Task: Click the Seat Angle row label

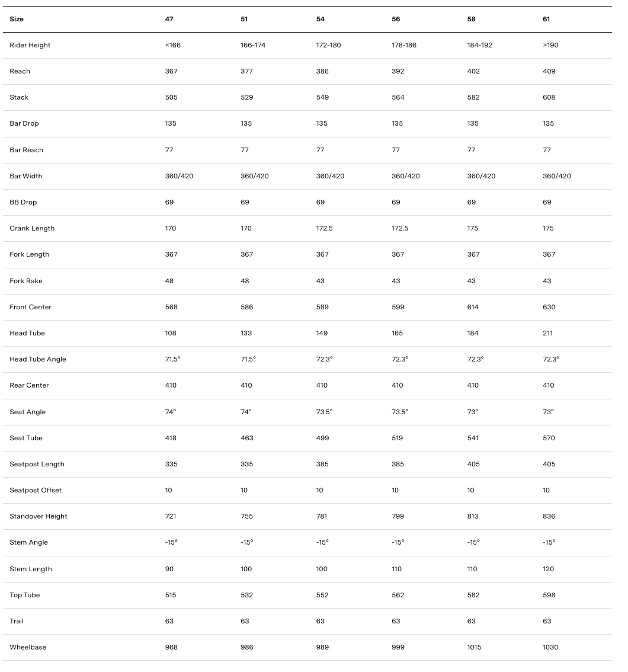Action: [x=28, y=412]
